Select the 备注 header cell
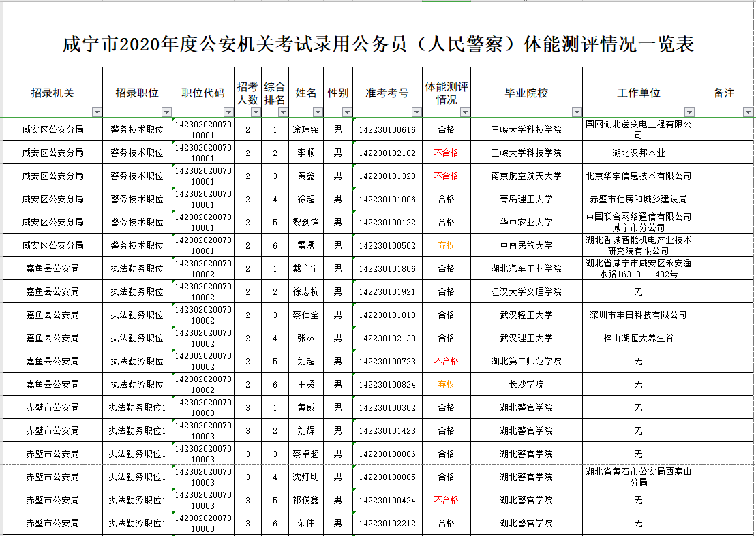 (x=724, y=93)
